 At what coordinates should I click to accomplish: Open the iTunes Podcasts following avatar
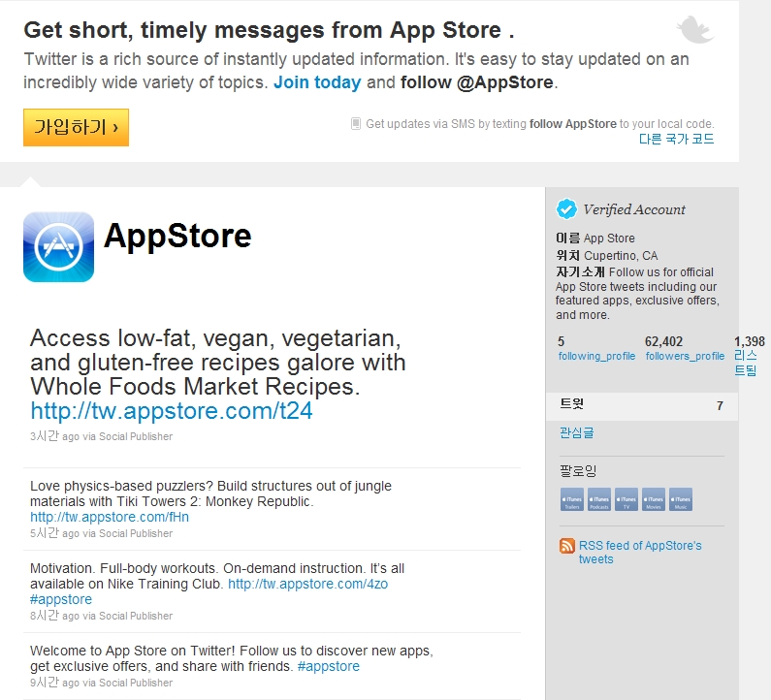pos(599,499)
